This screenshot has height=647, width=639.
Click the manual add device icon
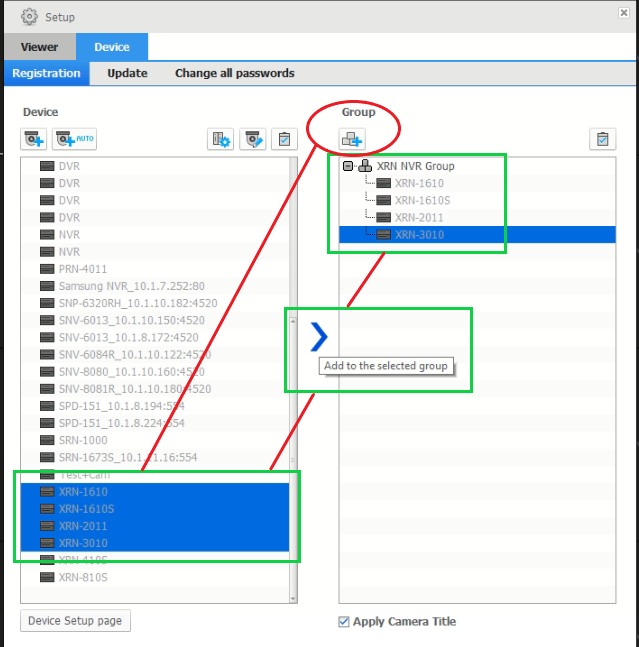pyautogui.click(x=34, y=139)
